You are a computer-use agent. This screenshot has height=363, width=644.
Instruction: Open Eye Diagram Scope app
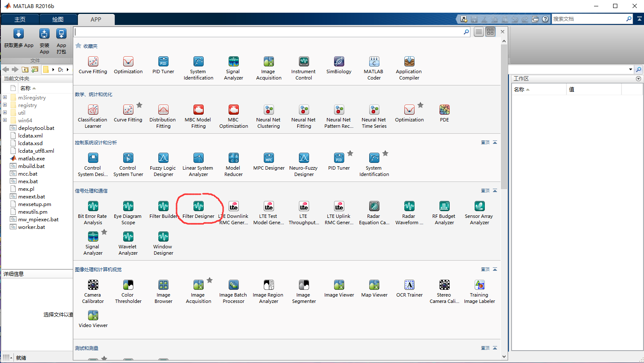(x=128, y=213)
